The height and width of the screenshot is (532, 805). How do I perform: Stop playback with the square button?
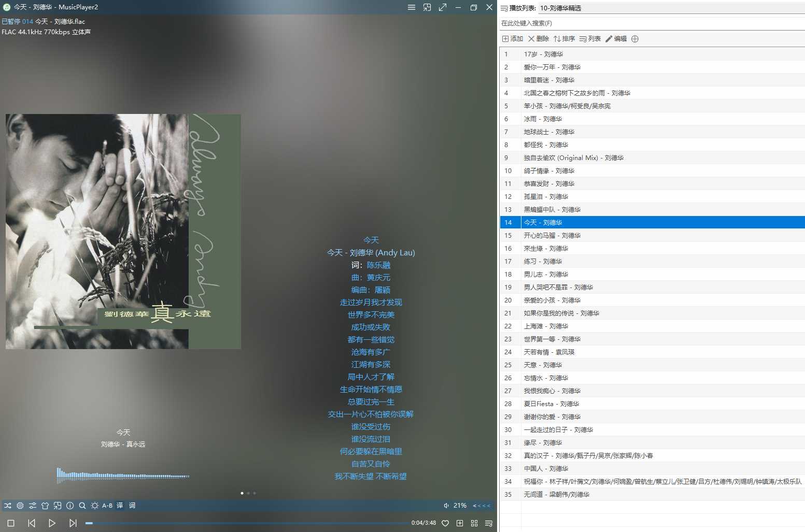coord(11,523)
